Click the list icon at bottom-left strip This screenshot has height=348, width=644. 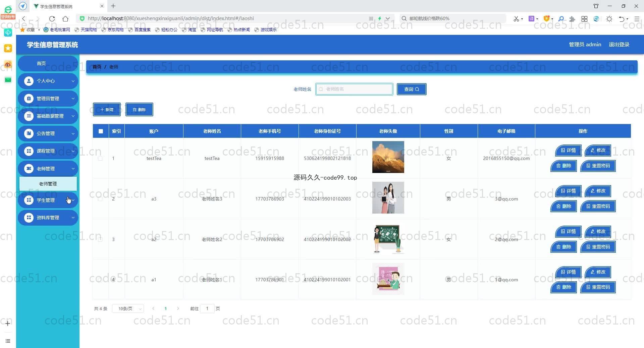[x=8, y=341]
